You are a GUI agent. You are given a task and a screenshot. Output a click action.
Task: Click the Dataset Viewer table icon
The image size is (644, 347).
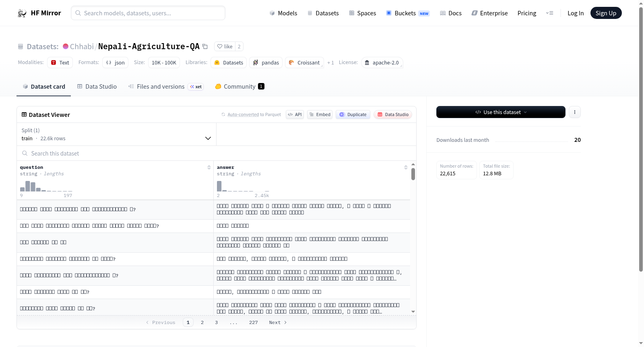coord(24,115)
